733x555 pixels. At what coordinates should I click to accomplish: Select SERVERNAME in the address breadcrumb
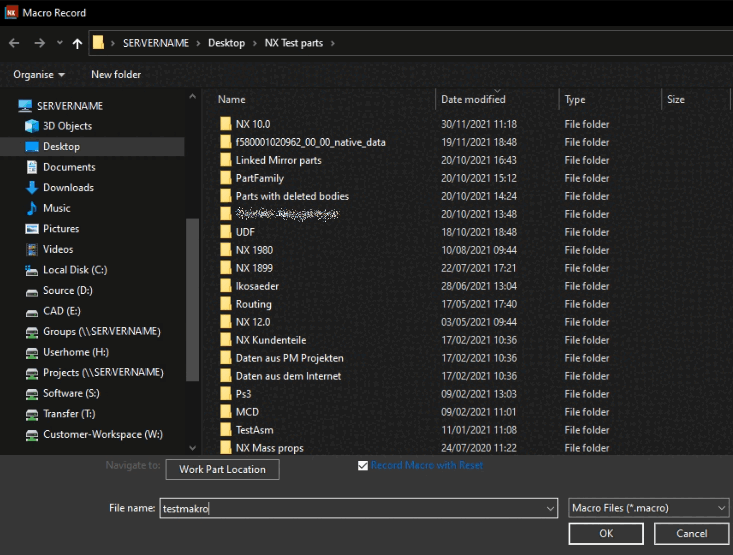coord(156,43)
